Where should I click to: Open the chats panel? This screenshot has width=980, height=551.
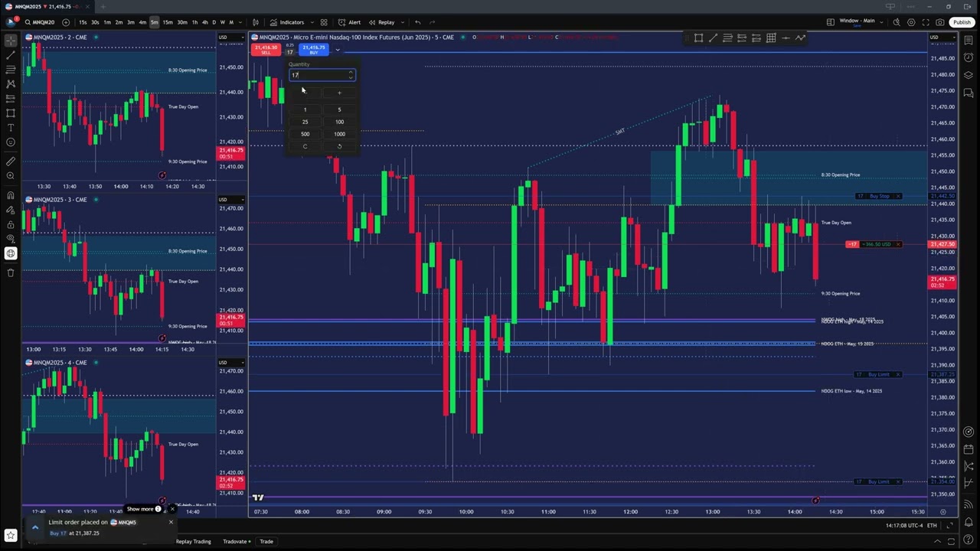(x=969, y=93)
